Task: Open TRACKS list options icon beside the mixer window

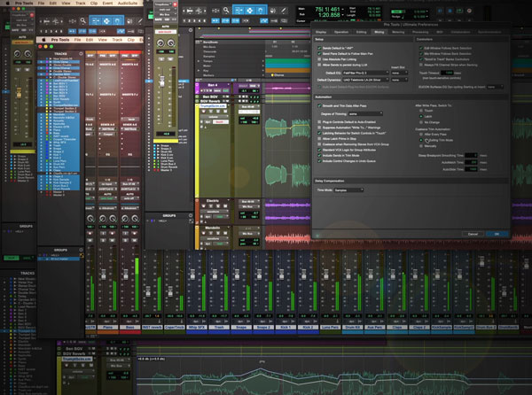Action: 81,53
